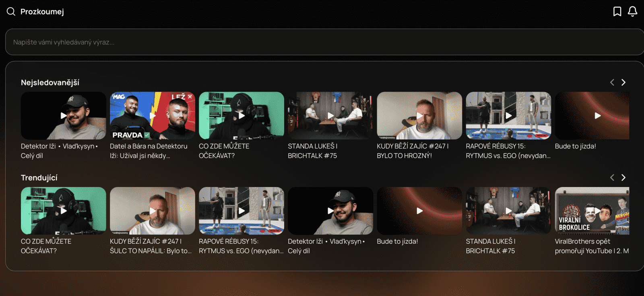Open title 'Detektor lži • Vlaďkysyn • Celý díl' under Trendující
This screenshot has width=644, height=296.
pyautogui.click(x=326, y=246)
